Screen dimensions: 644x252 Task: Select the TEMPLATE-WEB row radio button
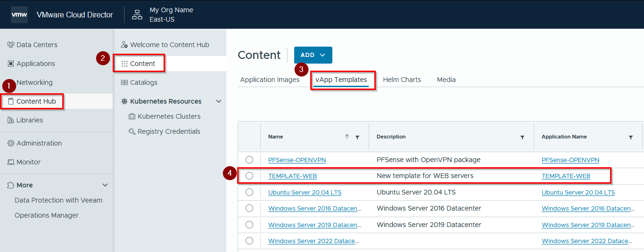point(249,176)
